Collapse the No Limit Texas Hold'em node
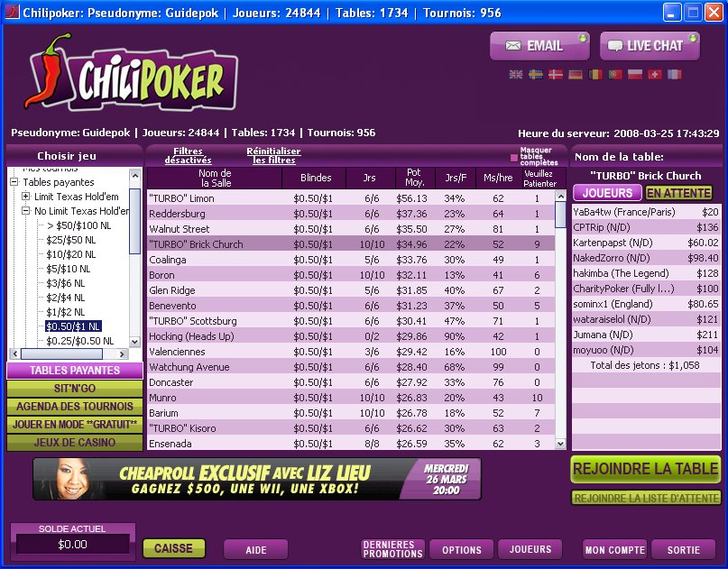This screenshot has height=569, width=728. tap(26, 211)
